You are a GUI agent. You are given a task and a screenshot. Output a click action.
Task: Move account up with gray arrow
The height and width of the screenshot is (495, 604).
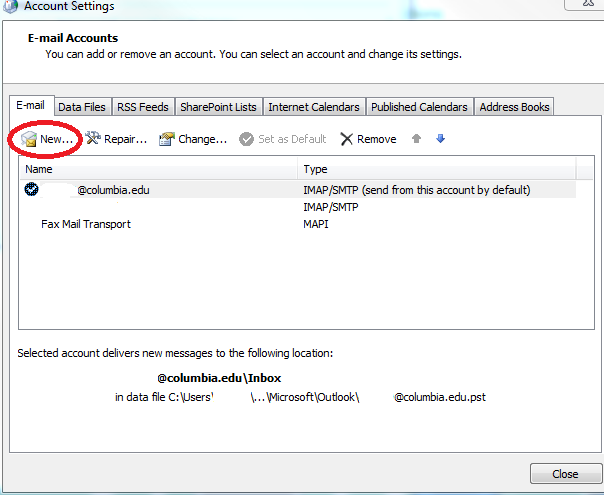(x=416, y=138)
